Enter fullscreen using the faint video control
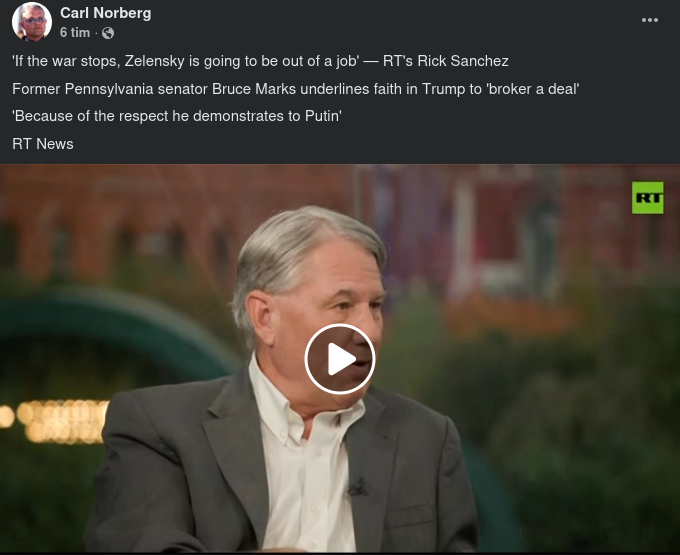The image size is (680, 555). [x=633, y=532]
